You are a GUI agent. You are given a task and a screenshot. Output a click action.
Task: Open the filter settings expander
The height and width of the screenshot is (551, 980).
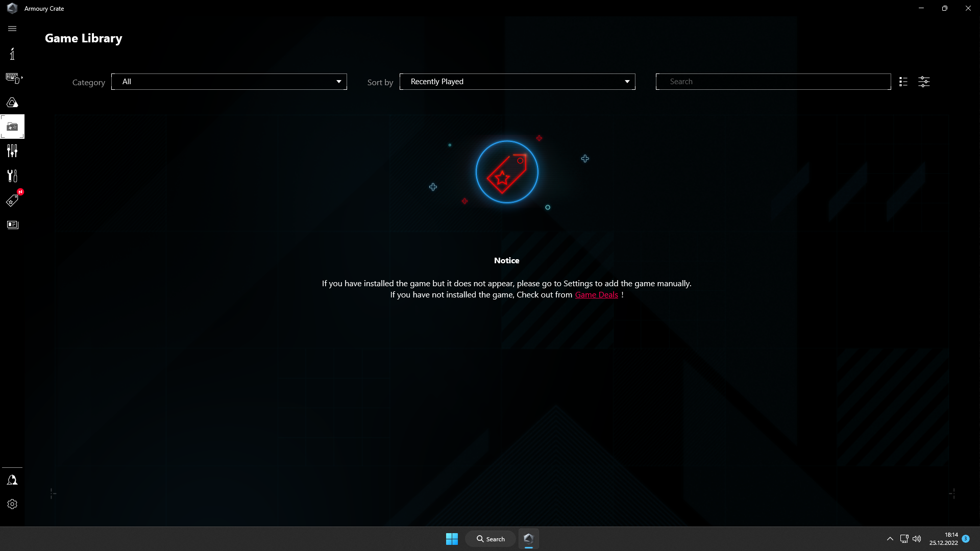(924, 82)
